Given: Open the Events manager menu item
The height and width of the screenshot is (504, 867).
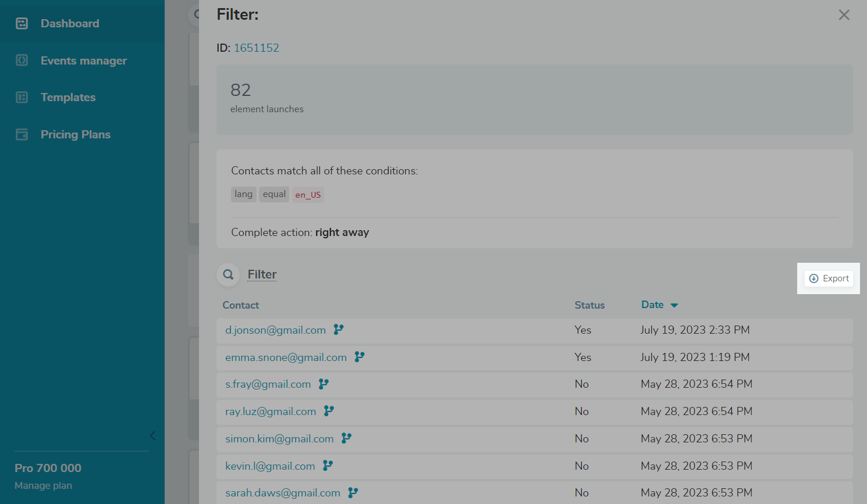Looking at the screenshot, I should [x=84, y=60].
